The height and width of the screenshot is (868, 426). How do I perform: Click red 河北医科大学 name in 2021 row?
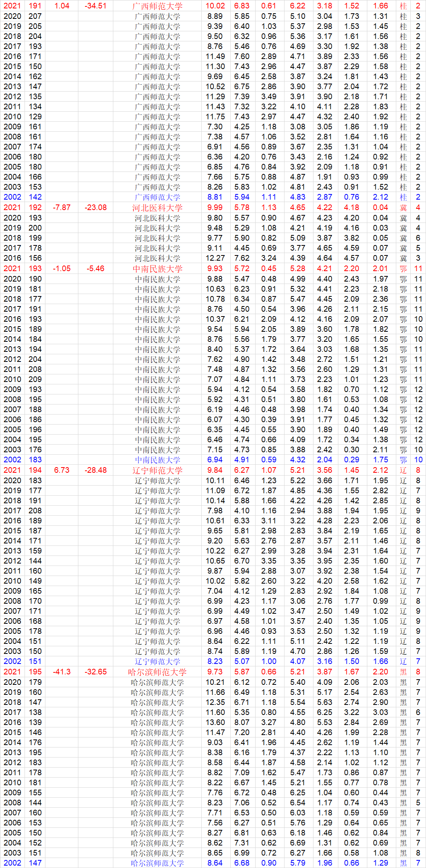pos(158,208)
